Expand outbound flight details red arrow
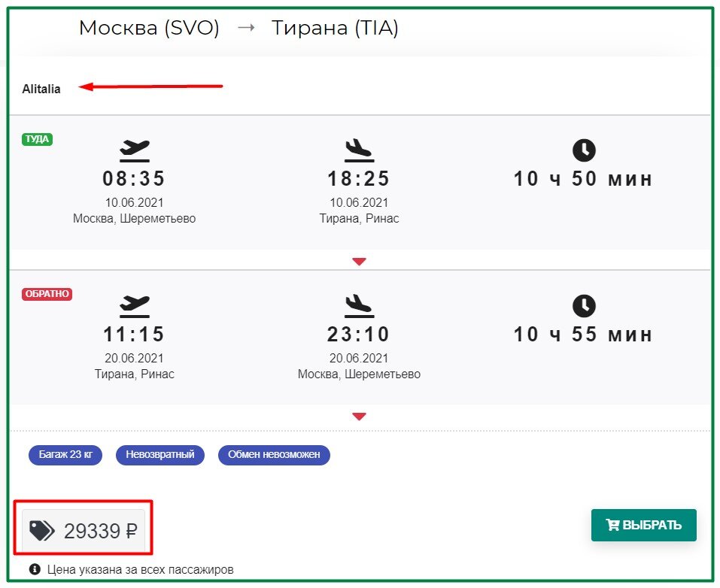 coord(359,262)
